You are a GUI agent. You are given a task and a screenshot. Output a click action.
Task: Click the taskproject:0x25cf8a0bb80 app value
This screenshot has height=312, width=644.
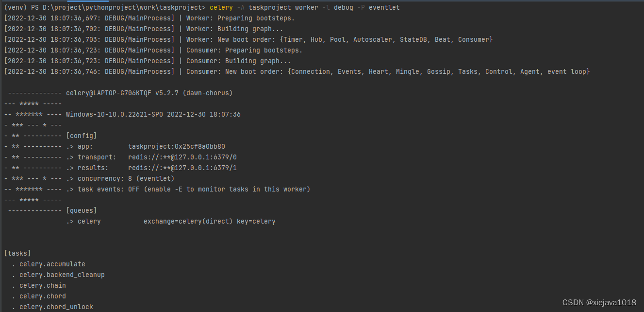click(x=177, y=146)
